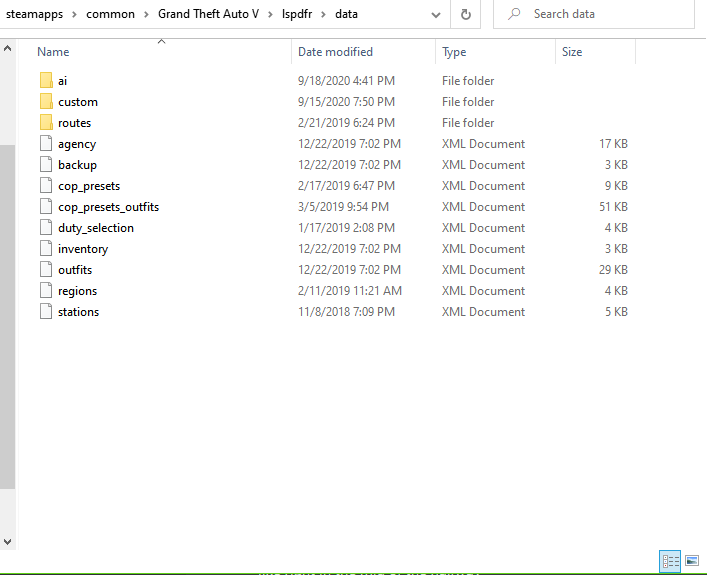Click the 11/8/2018 7:09 PM date cell
This screenshot has height=575, width=707.
click(x=346, y=312)
